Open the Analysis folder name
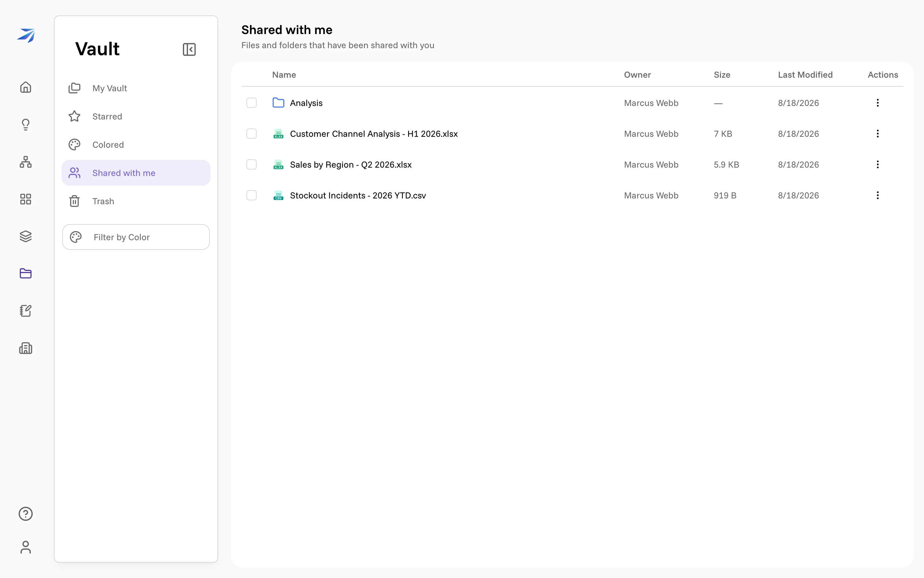 pos(306,103)
